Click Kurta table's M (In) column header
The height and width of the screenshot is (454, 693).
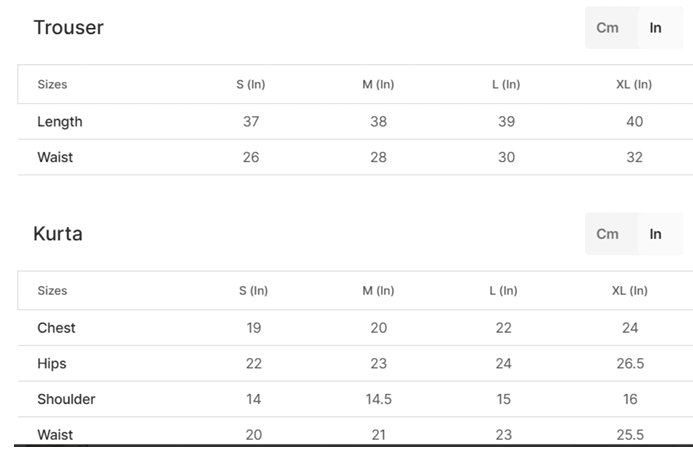378,291
